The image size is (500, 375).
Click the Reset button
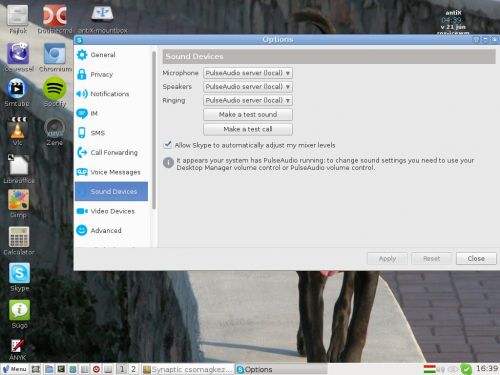431,258
